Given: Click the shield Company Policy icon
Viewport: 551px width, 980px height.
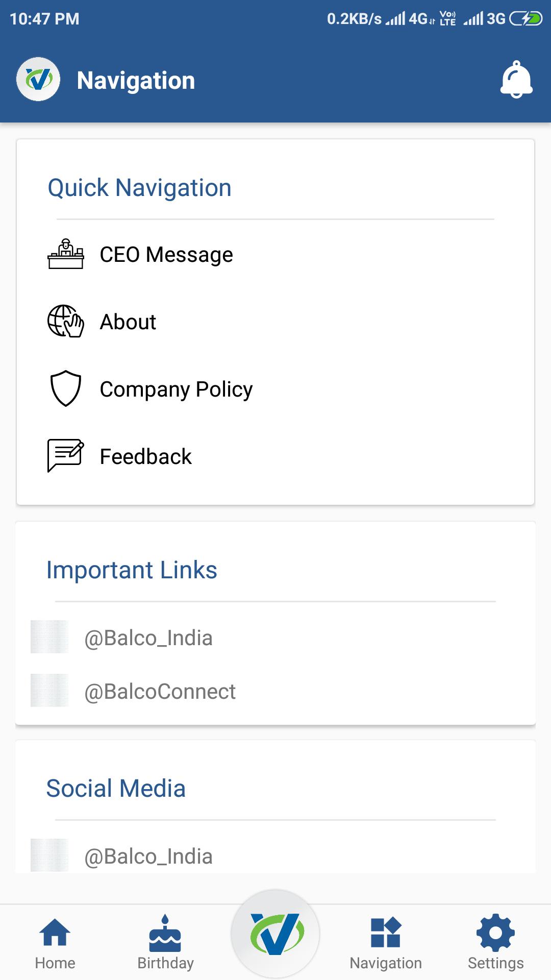Looking at the screenshot, I should pyautogui.click(x=66, y=388).
